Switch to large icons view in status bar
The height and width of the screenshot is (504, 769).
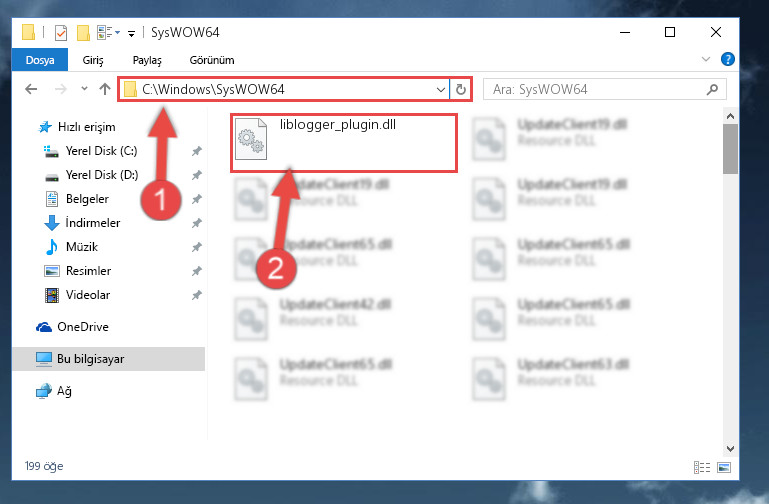[x=724, y=467]
